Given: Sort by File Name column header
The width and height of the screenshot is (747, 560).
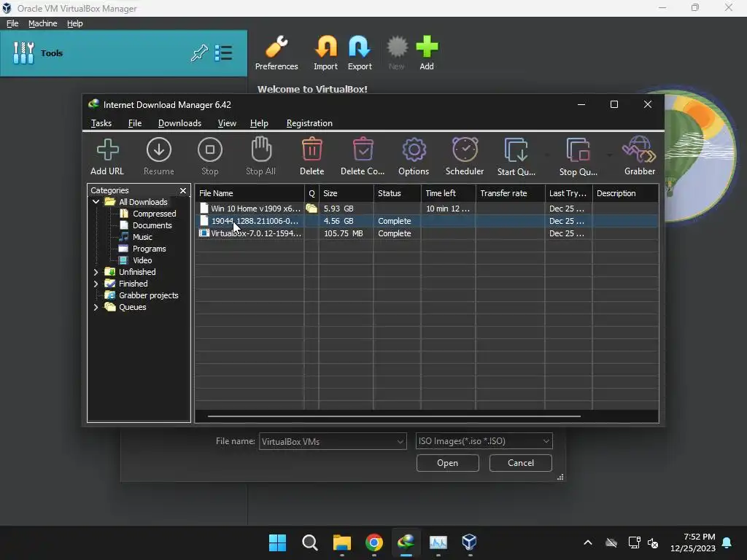Looking at the screenshot, I should tap(249, 193).
